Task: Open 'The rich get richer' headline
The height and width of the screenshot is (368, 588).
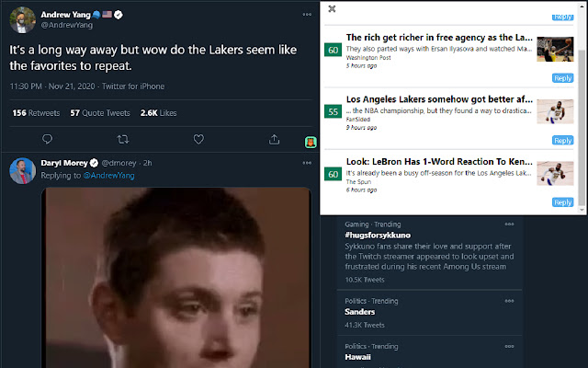Action: point(439,38)
